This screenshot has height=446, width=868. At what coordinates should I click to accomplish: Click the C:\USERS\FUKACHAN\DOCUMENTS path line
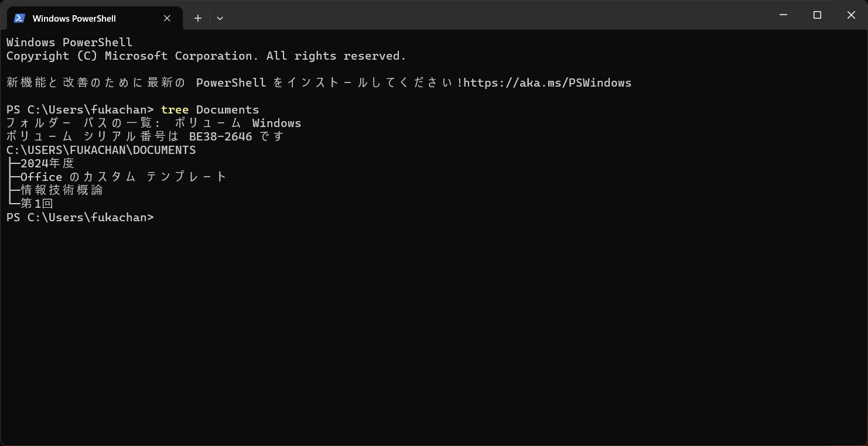[x=101, y=150]
